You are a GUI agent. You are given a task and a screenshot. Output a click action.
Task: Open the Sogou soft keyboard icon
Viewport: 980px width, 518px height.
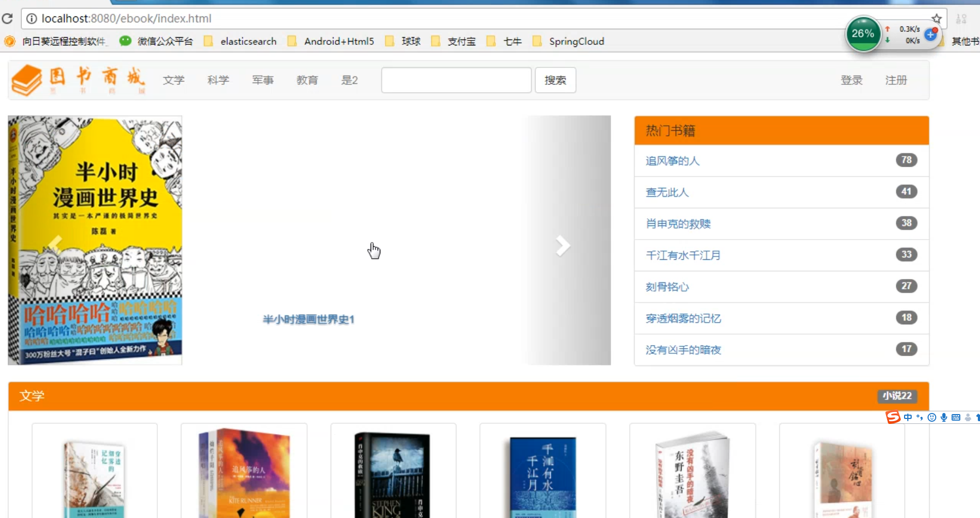tap(956, 417)
